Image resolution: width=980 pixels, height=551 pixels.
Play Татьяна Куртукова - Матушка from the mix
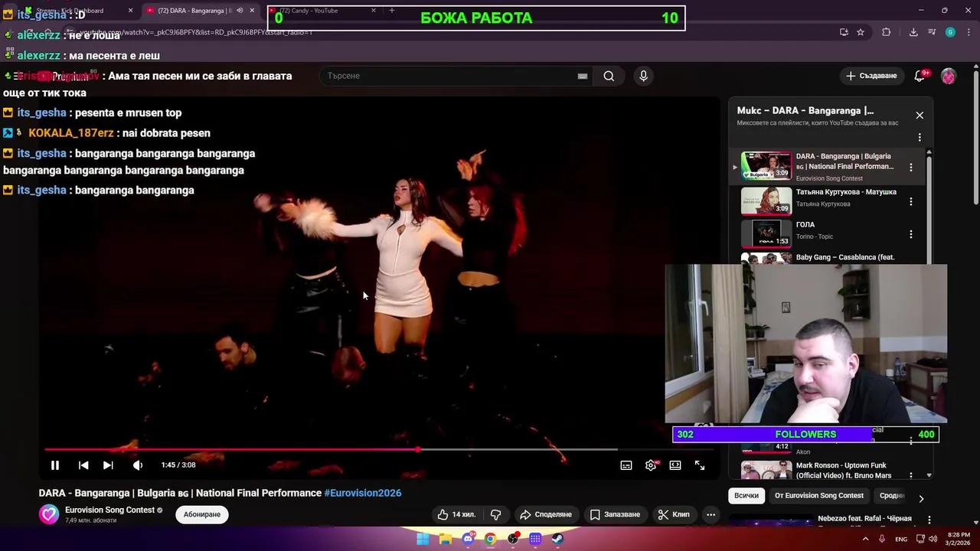click(825, 201)
